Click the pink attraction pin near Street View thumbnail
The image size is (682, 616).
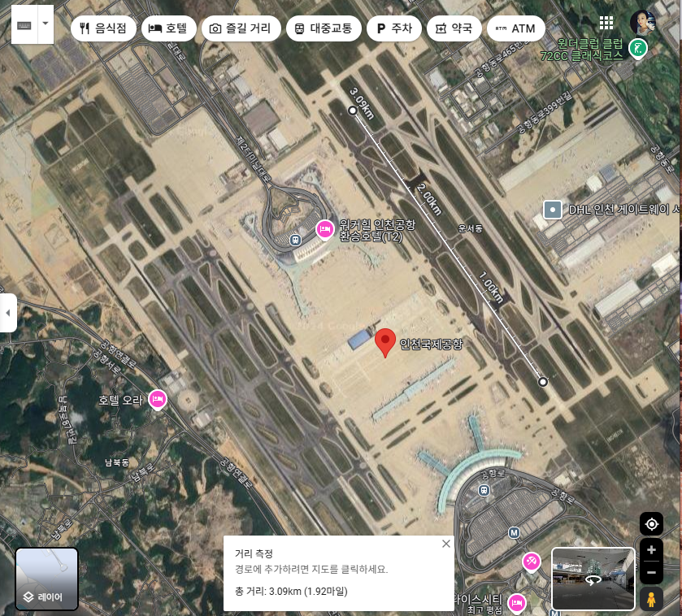point(531,562)
